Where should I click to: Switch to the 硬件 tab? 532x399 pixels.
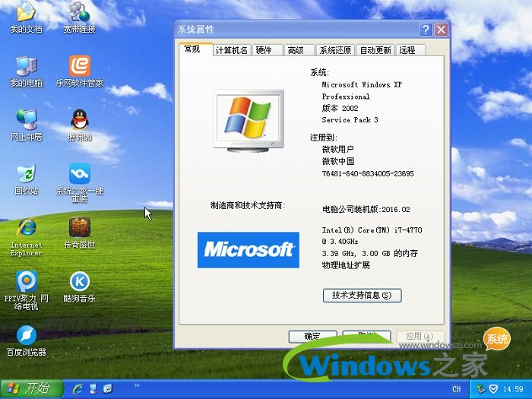coord(264,50)
